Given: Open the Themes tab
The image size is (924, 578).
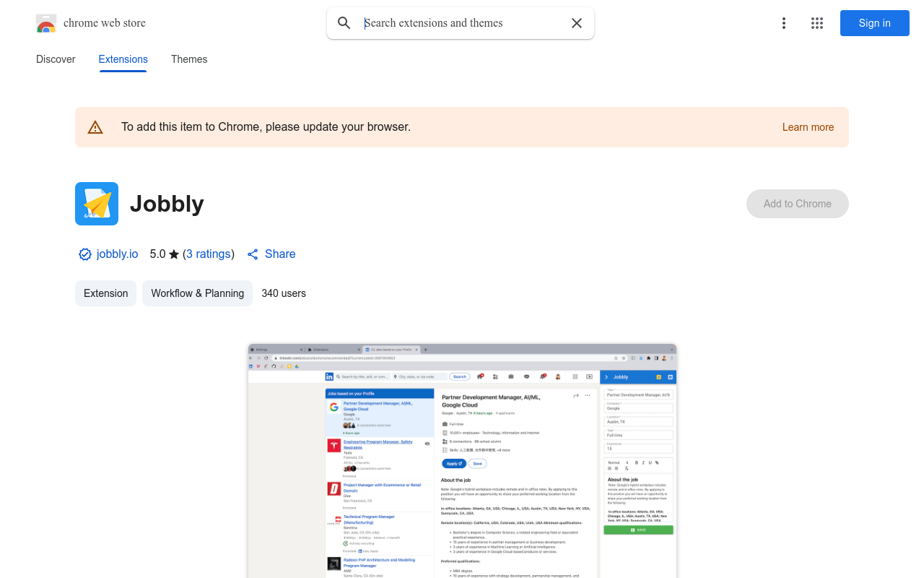Looking at the screenshot, I should pos(189,59).
